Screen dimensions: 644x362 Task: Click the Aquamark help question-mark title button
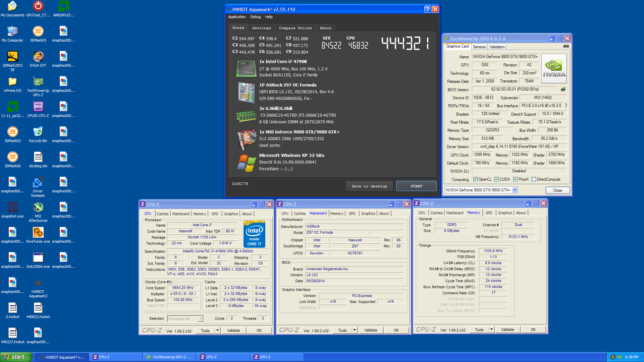[x=427, y=9]
